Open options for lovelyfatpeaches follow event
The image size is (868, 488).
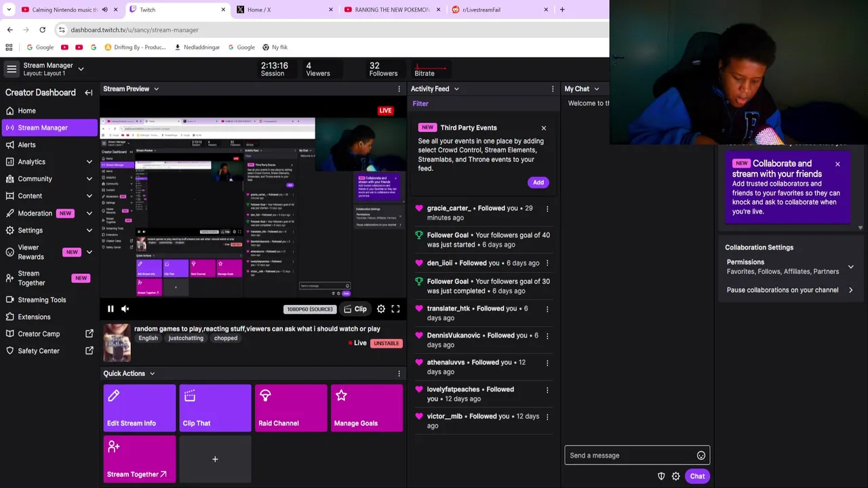(x=547, y=390)
